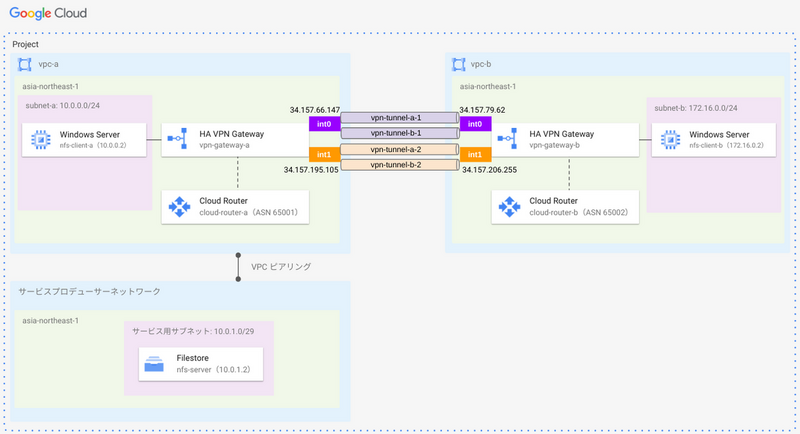Click the VPC ピアリング label
800x434 pixels.
[x=281, y=267]
